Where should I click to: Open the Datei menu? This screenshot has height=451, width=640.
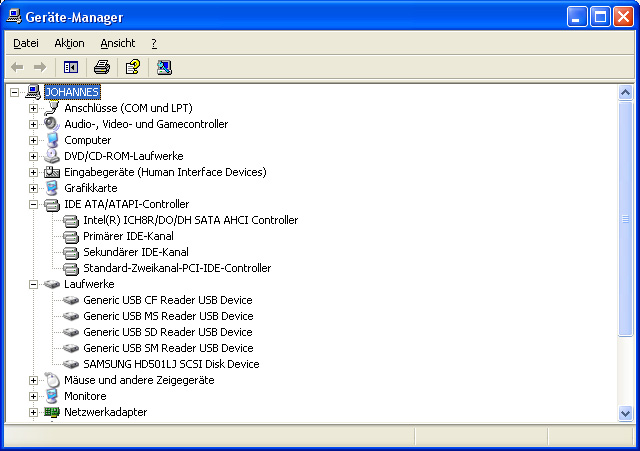(x=26, y=43)
